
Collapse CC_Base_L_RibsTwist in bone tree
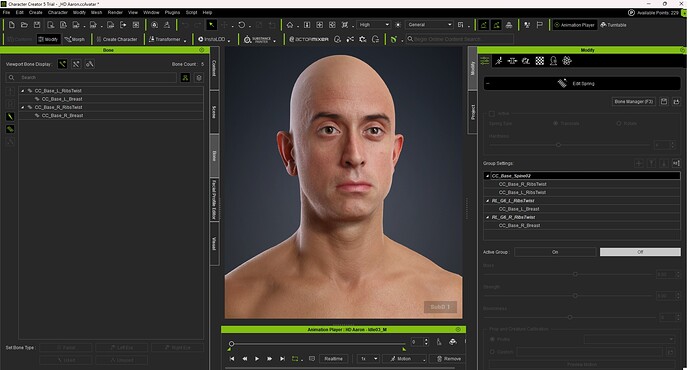point(23,91)
